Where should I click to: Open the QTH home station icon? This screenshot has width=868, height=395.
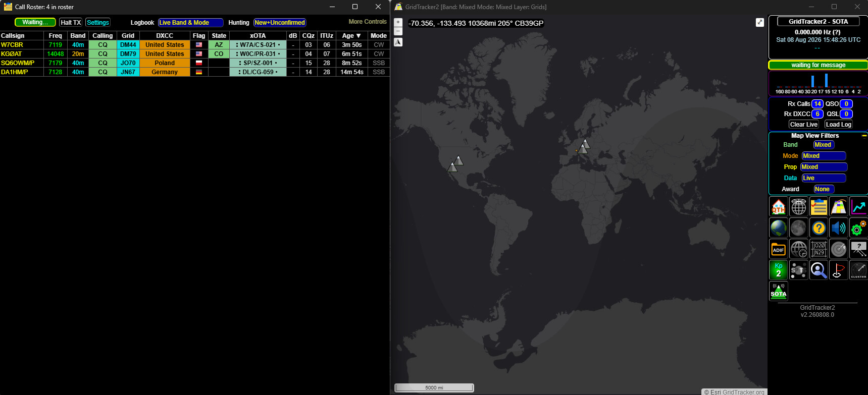[779, 207]
